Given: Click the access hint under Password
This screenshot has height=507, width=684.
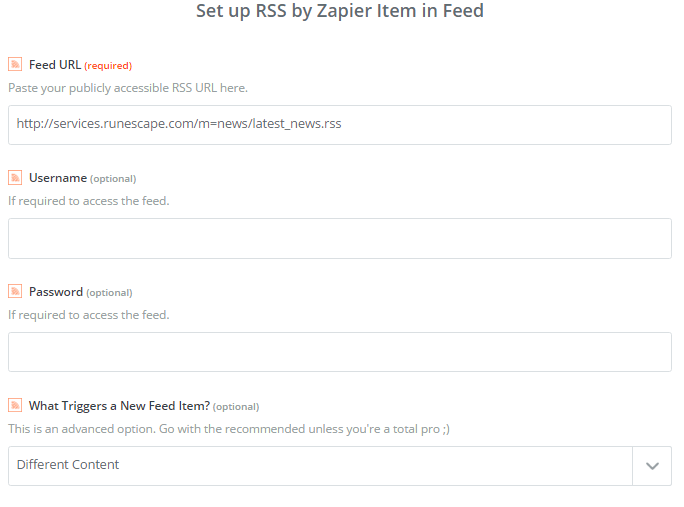Looking at the screenshot, I should [x=89, y=315].
